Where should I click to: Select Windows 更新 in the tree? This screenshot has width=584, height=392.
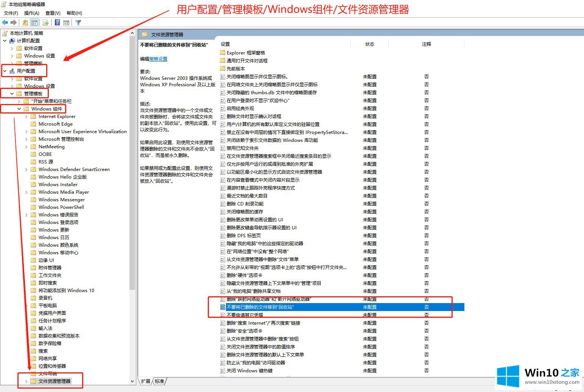pos(54,230)
